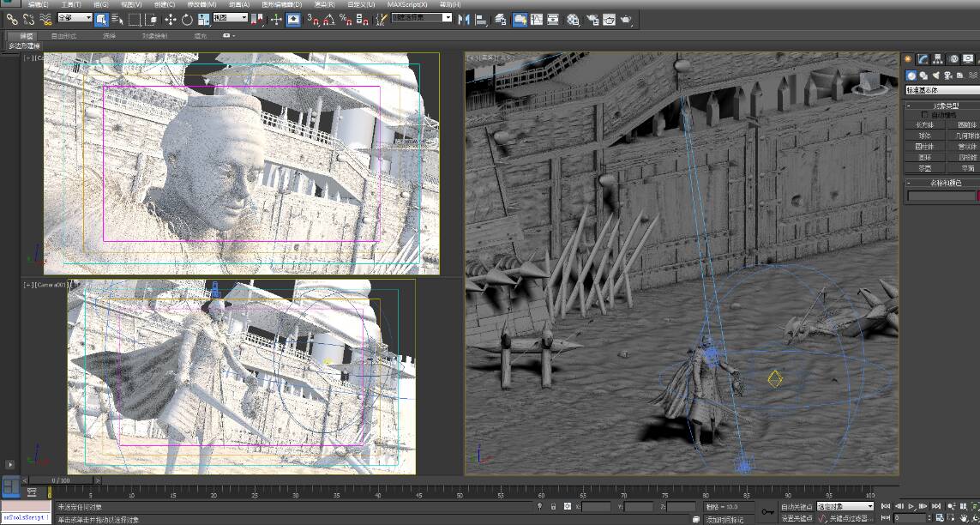The height and width of the screenshot is (525, 980).
Task: Open MAXScript(X) menu
Action: pos(407,4)
